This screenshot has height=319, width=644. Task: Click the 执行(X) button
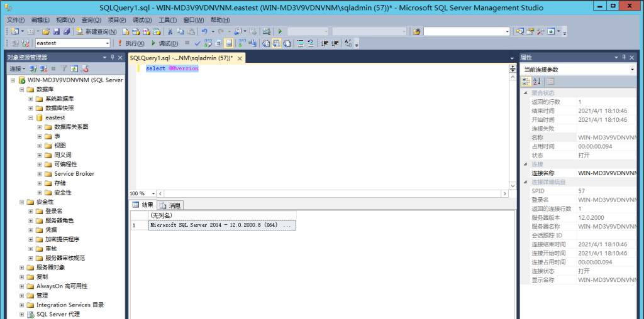click(131, 43)
